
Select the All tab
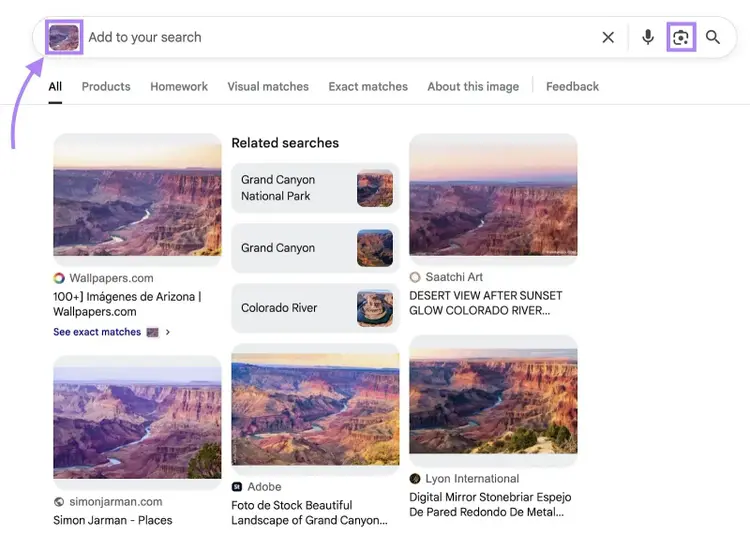point(55,87)
